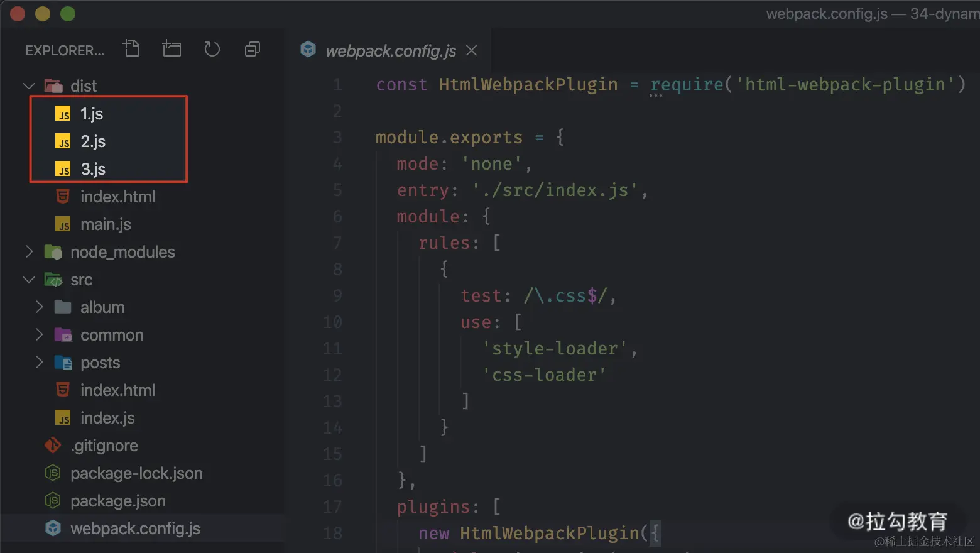
Task: Click the common folder icon
Action: (63, 335)
